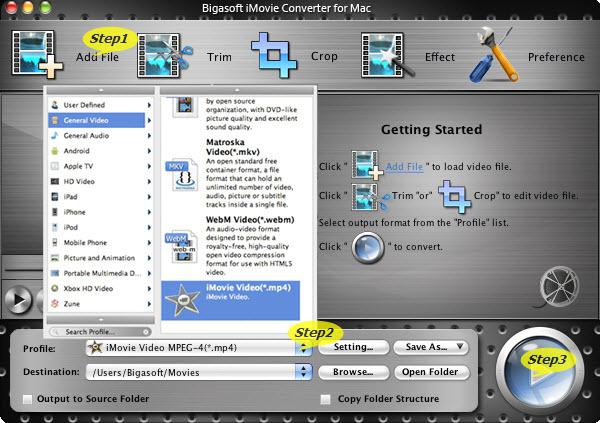The image size is (600, 423).
Task: Click the Play button in preview controls
Action: pyautogui.click(x=18, y=299)
